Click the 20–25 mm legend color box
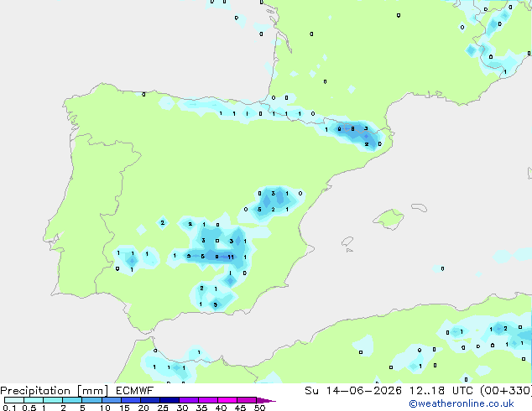The width and height of the screenshot is (532, 411). pyautogui.click(x=150, y=400)
